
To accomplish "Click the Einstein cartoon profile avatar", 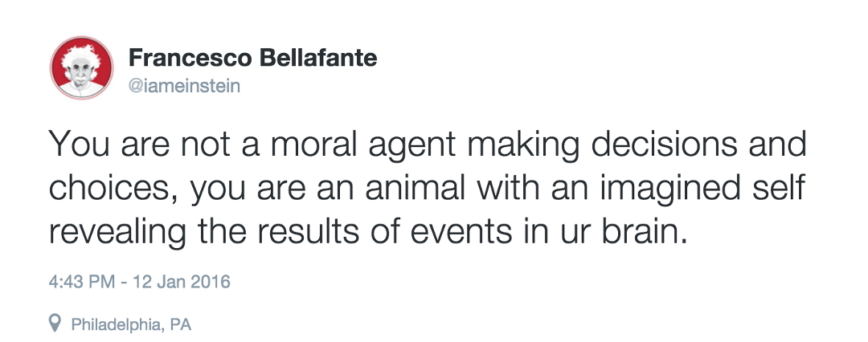I will click(82, 68).
